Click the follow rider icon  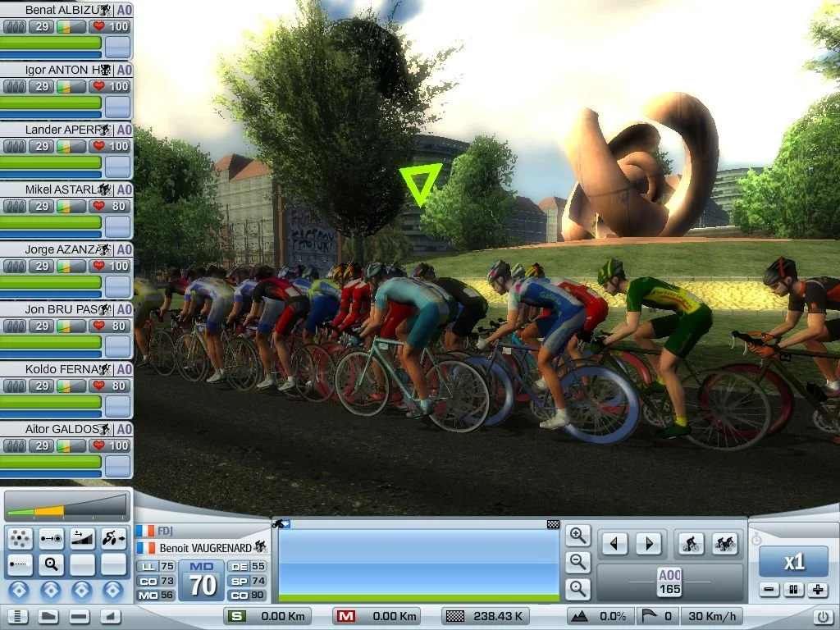pos(52,539)
